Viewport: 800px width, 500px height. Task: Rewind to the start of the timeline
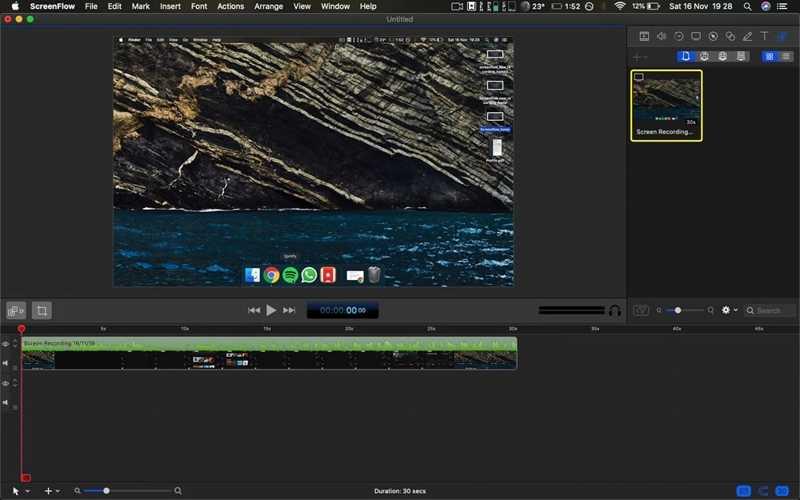click(254, 310)
